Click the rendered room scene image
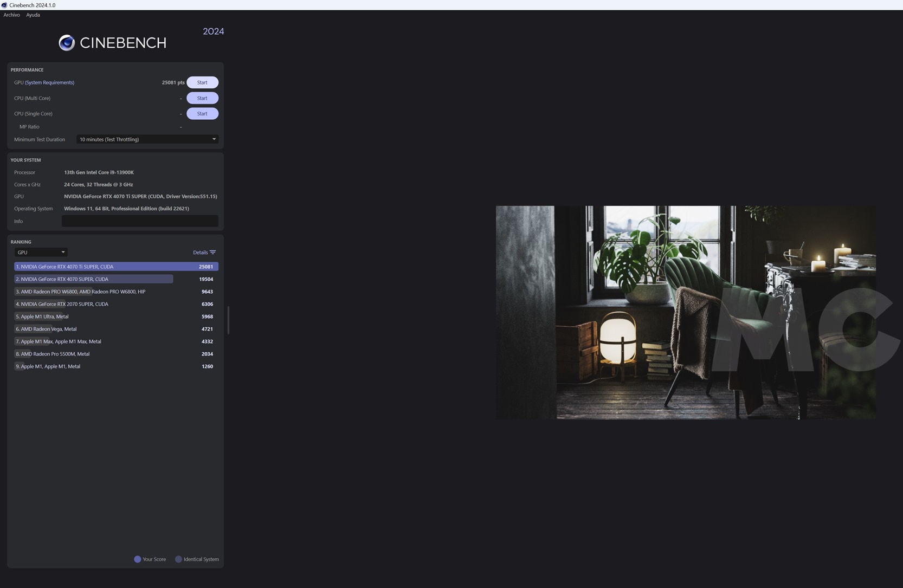Viewport: 903px width, 588px height. 685,312
